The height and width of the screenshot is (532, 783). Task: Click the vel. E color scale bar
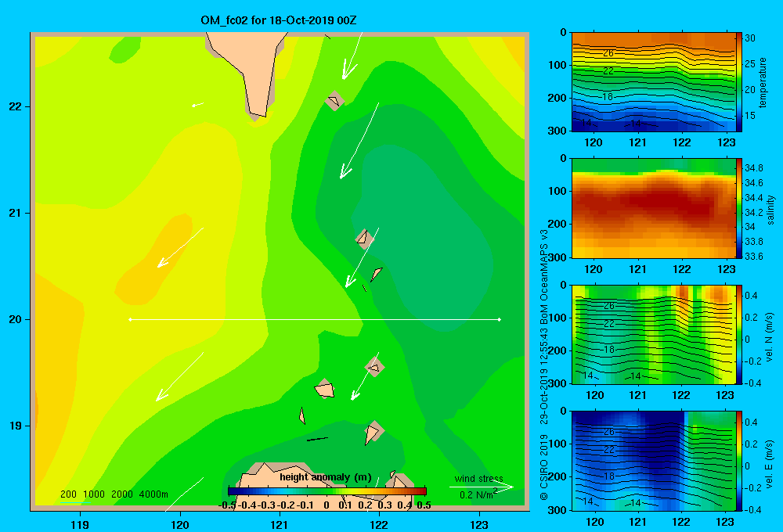tap(738, 461)
